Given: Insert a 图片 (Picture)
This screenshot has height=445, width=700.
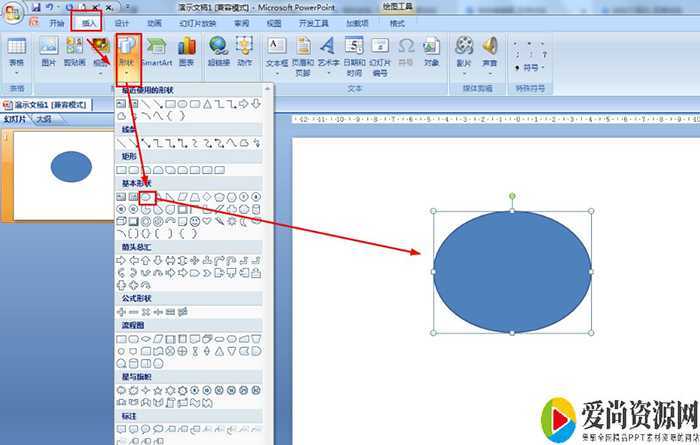Looking at the screenshot, I should (49, 52).
